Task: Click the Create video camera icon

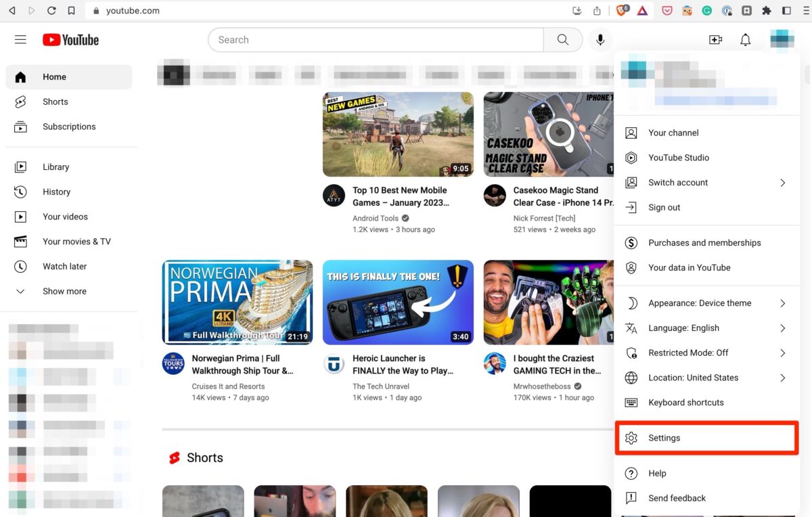Action: click(715, 40)
